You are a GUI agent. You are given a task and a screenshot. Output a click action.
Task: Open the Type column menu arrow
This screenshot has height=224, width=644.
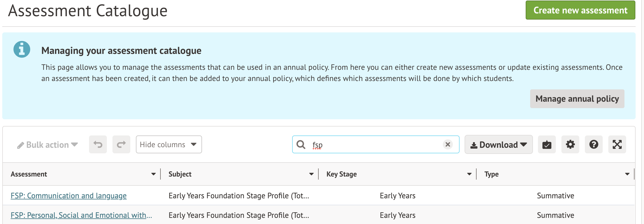627,174
